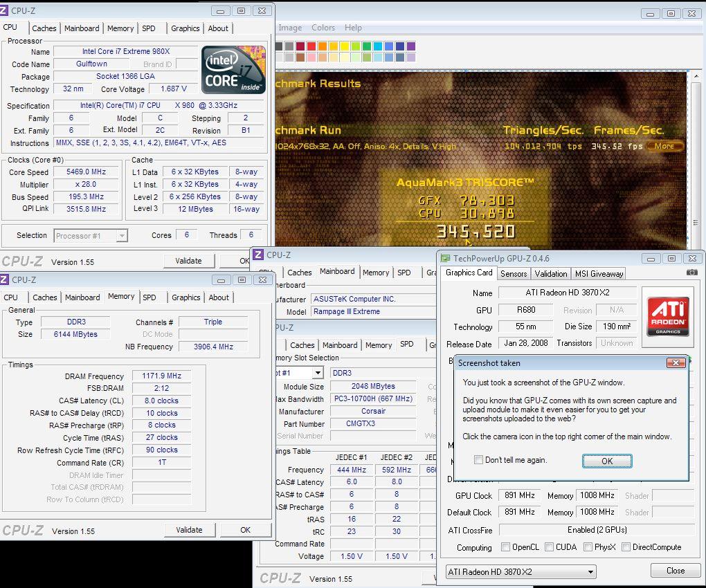Open the Mainboard tab in the CPU-Z processor window

click(82, 28)
